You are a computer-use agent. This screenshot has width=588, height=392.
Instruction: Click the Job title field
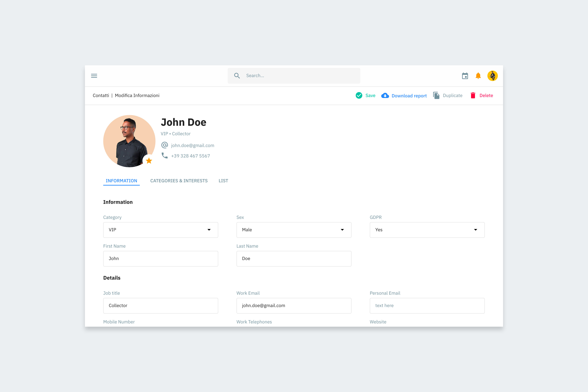point(161,305)
